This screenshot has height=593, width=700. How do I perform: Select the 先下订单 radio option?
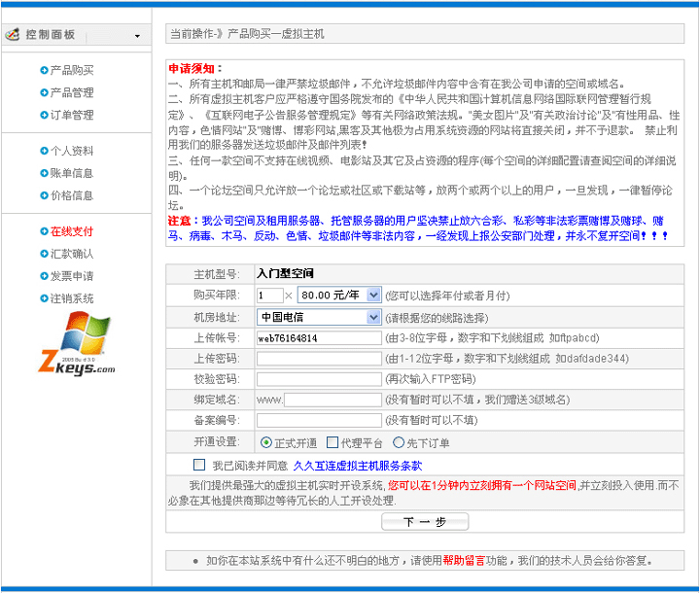pyautogui.click(x=399, y=442)
